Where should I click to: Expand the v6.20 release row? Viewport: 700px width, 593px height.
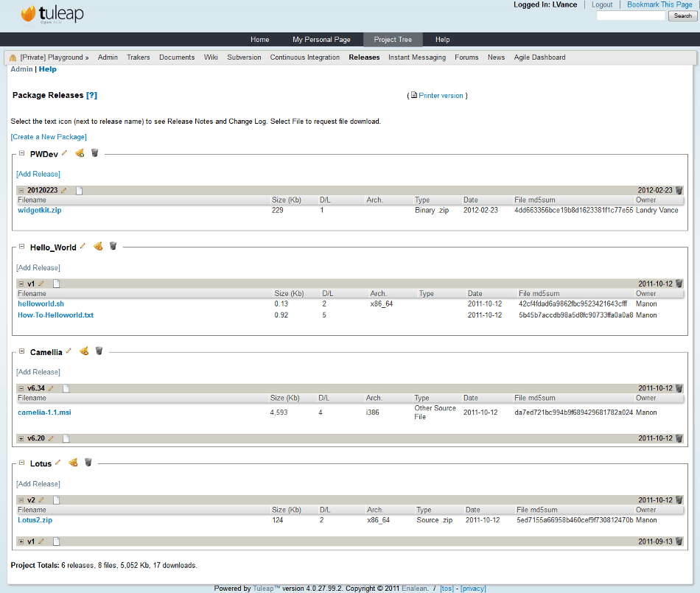21,438
